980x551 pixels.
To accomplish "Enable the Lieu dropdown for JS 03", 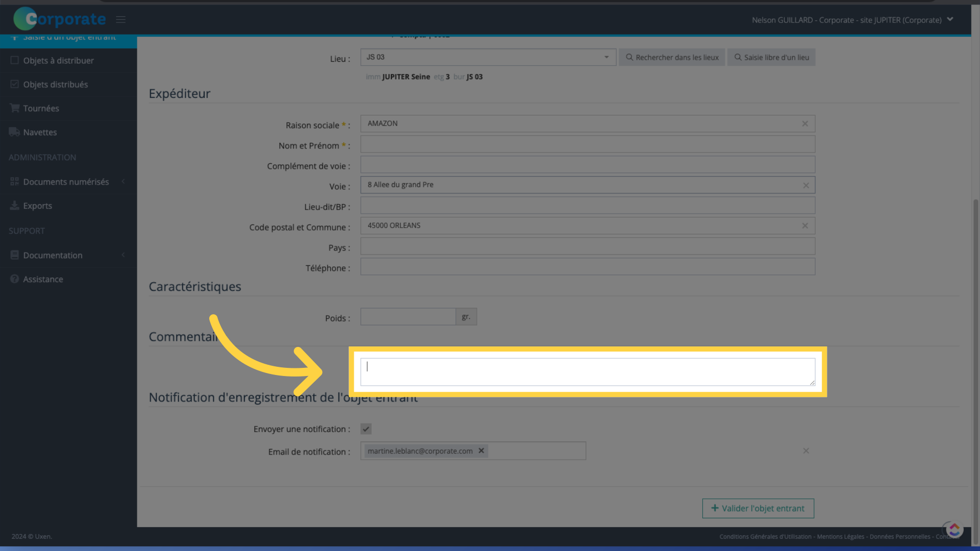I will pos(486,57).
